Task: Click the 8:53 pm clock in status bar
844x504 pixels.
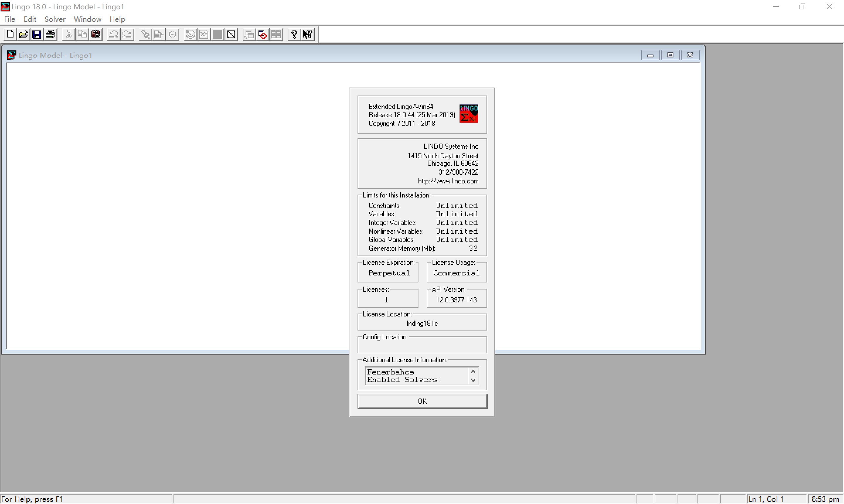Action: click(x=825, y=499)
